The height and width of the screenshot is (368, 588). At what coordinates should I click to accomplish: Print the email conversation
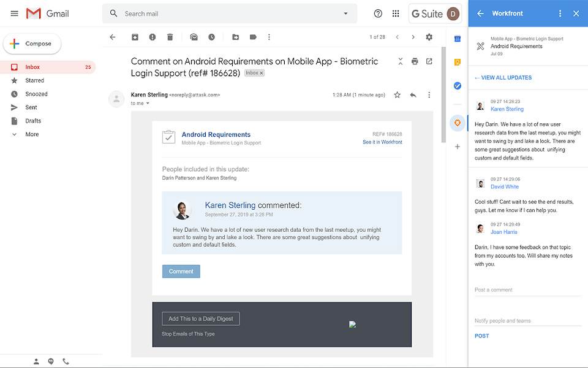pyautogui.click(x=415, y=61)
